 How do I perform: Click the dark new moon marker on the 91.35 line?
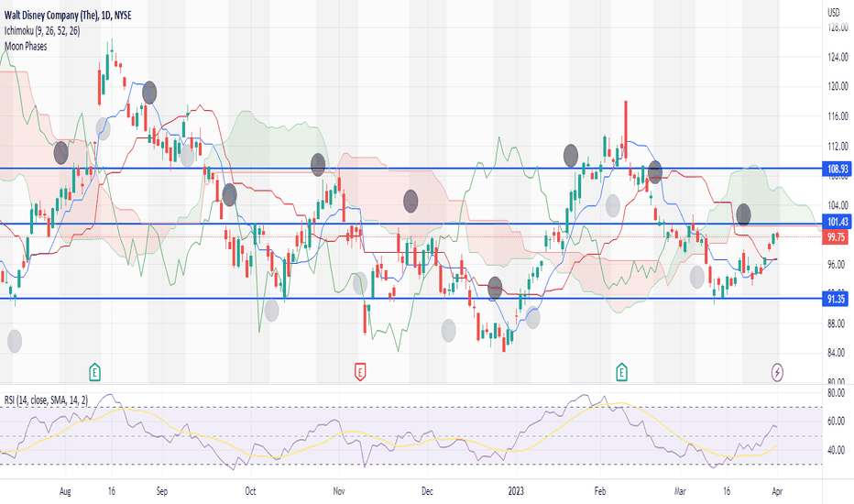495,288
